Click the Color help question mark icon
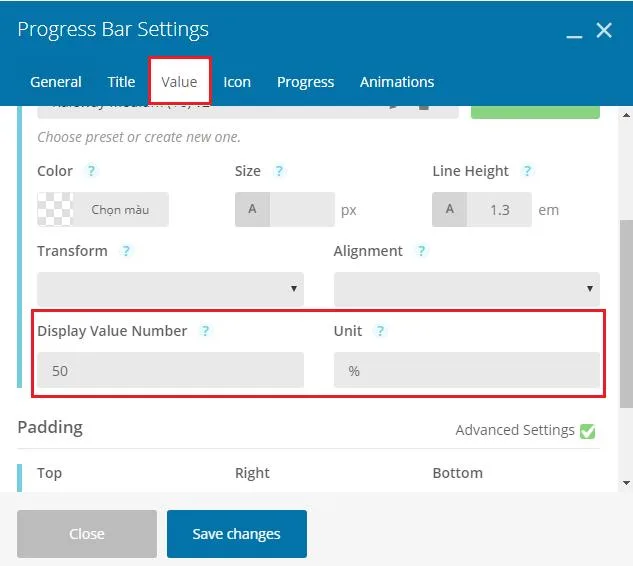The width and height of the screenshot is (633, 566). point(91,171)
